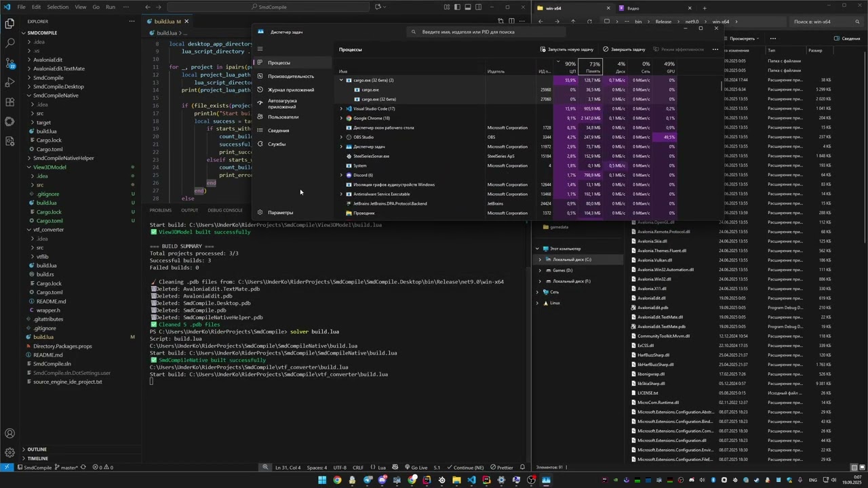The height and width of the screenshot is (488, 868).
Task: Sort processes by Память column header
Action: point(590,66)
